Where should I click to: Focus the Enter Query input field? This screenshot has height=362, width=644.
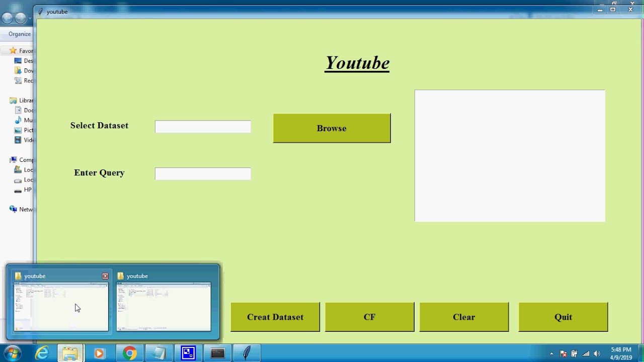[x=203, y=174]
